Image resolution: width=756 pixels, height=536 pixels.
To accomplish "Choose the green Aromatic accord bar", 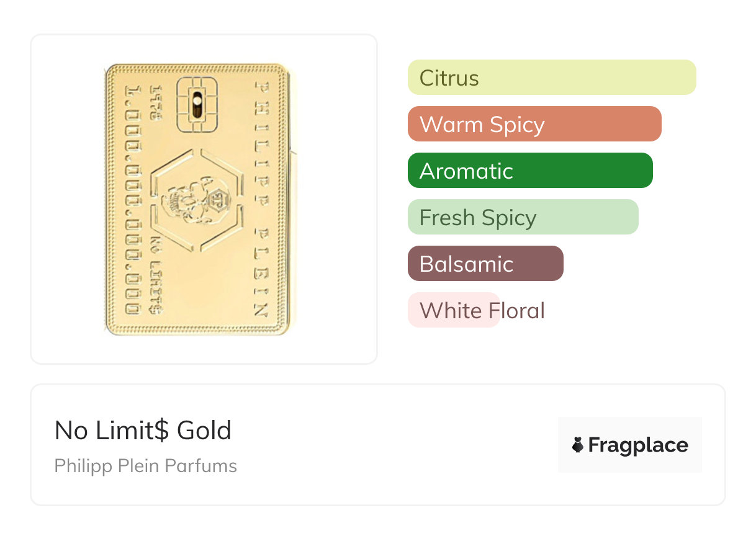I will point(529,171).
